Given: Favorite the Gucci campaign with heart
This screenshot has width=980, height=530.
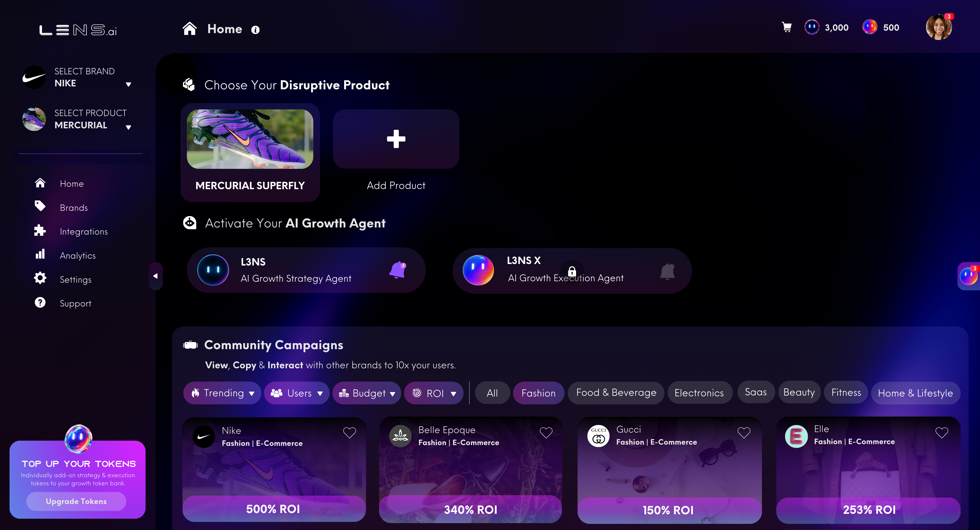Looking at the screenshot, I should coord(744,433).
